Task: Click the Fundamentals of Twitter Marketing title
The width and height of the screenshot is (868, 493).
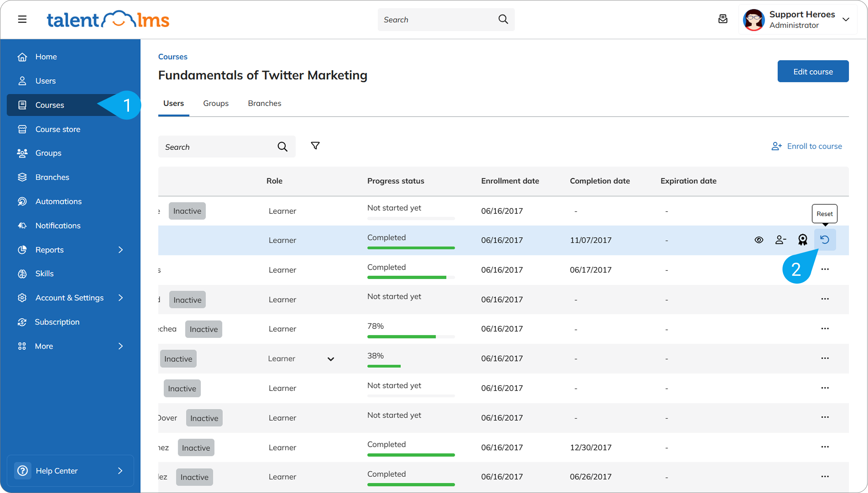Action: pyautogui.click(x=262, y=75)
